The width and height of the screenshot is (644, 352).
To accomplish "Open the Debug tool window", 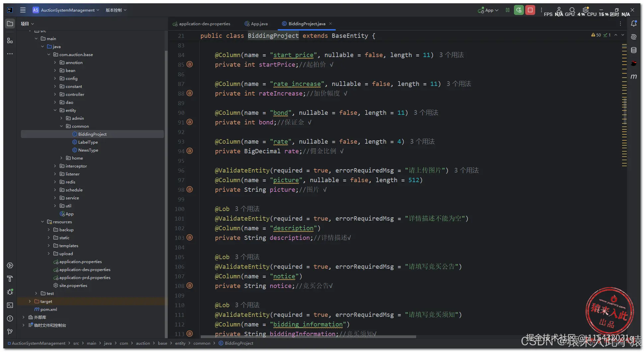I will 10,292.
